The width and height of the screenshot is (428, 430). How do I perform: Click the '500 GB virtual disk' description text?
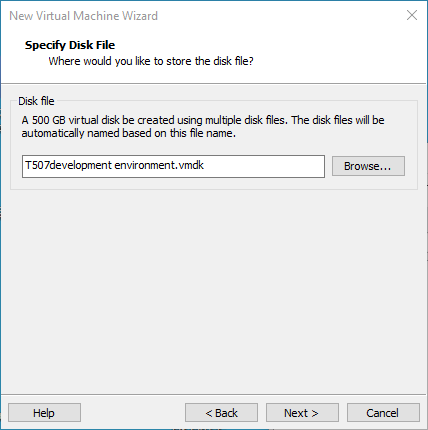click(70, 120)
